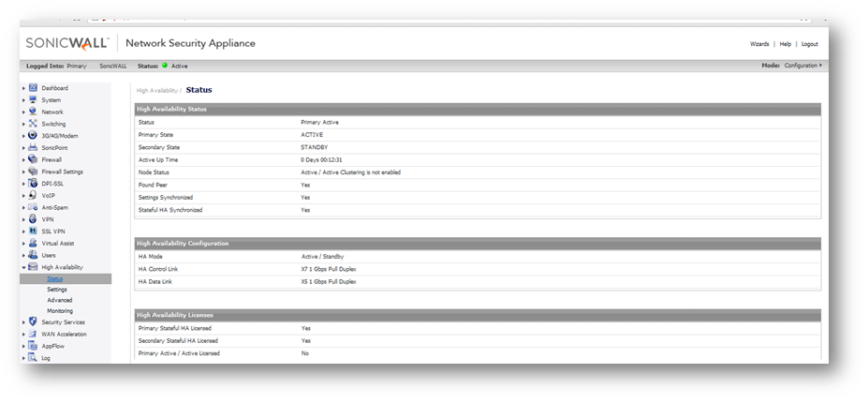
Task: Select the Anti-Spam icon
Action: tap(33, 207)
